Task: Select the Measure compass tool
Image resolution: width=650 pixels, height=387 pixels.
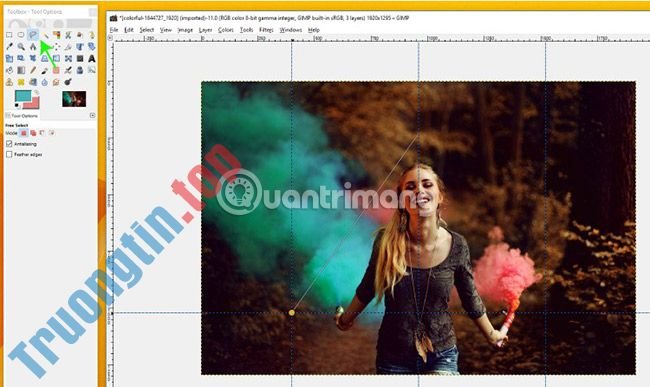Action: click(33, 46)
